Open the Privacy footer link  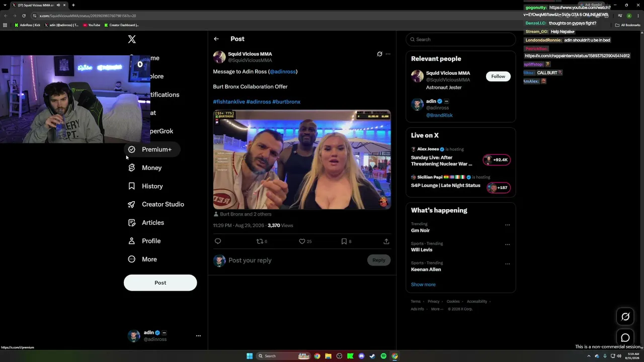click(x=434, y=302)
